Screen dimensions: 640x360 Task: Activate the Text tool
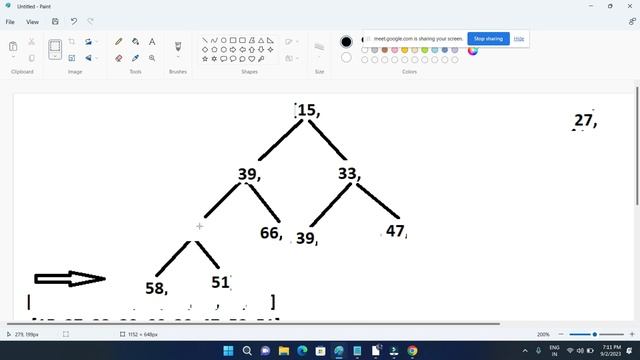click(152, 42)
